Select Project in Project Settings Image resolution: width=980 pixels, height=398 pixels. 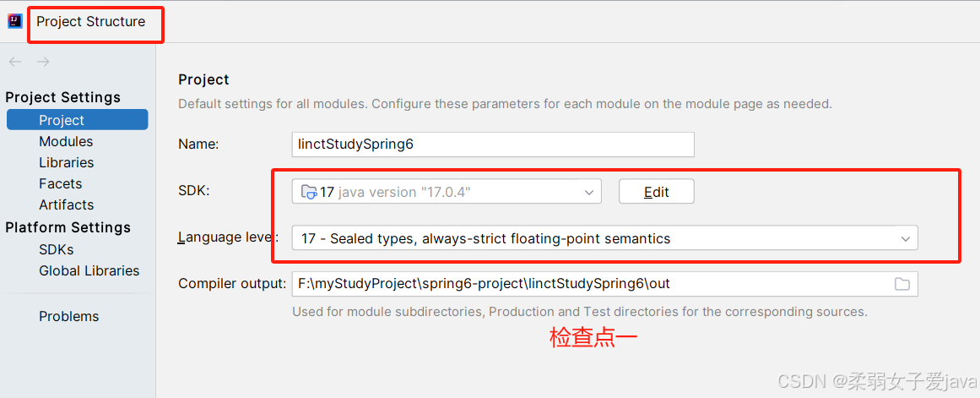(x=78, y=120)
